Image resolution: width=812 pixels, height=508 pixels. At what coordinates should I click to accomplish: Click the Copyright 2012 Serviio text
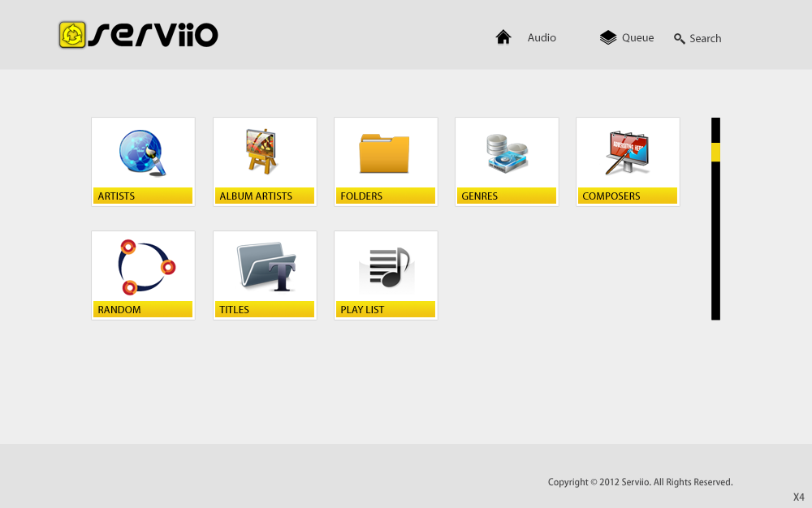coord(640,482)
